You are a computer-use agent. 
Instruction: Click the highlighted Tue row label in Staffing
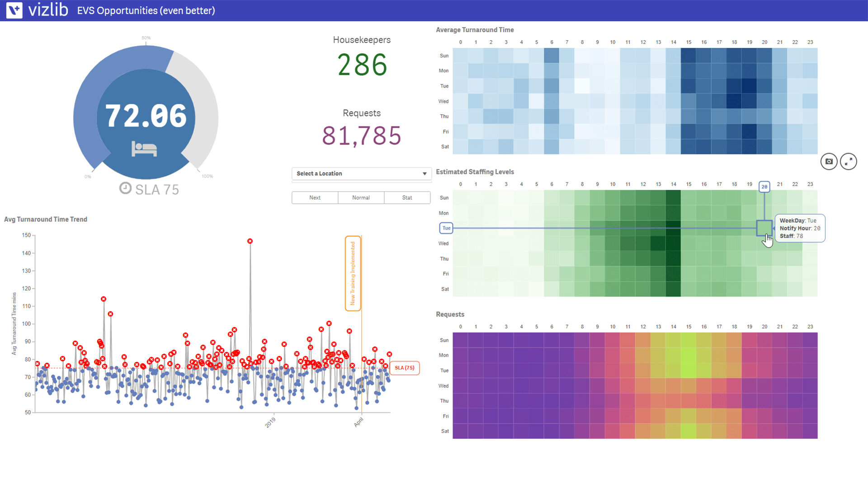click(x=446, y=228)
